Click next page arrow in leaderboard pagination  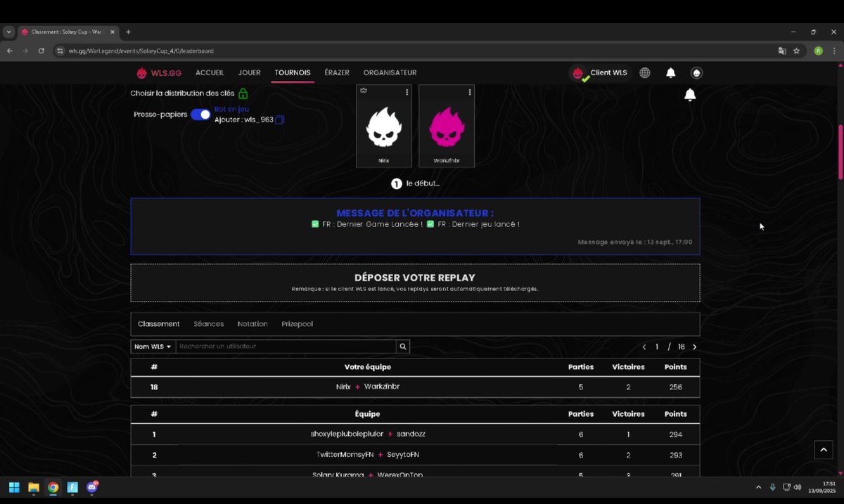pyautogui.click(x=695, y=347)
